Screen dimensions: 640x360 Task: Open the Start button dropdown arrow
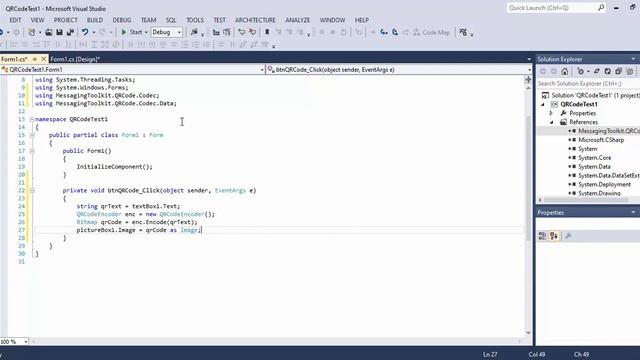coord(146,32)
